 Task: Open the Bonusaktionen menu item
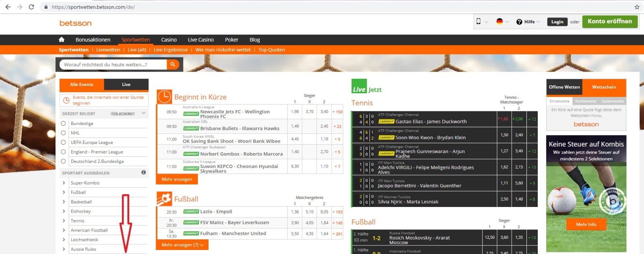tap(93, 40)
